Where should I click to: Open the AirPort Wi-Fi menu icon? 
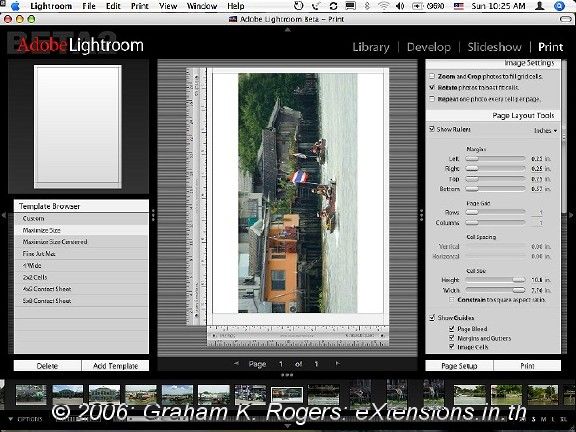(383, 6)
